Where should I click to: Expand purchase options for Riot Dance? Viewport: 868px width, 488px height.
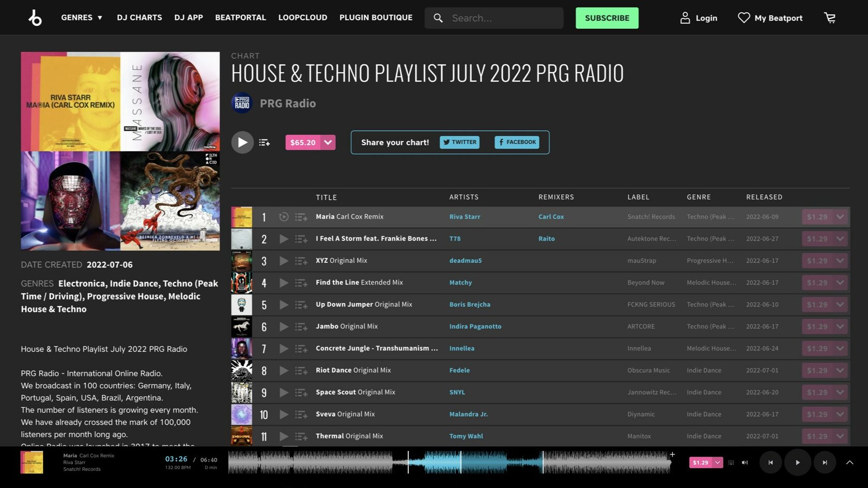coord(840,370)
